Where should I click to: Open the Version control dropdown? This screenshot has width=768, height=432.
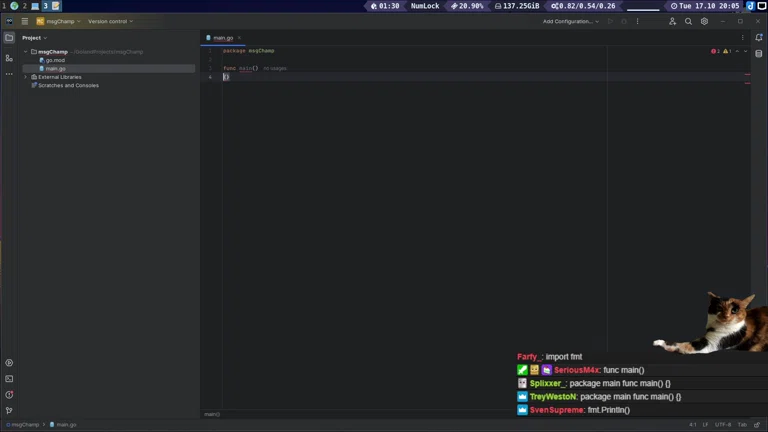click(110, 21)
